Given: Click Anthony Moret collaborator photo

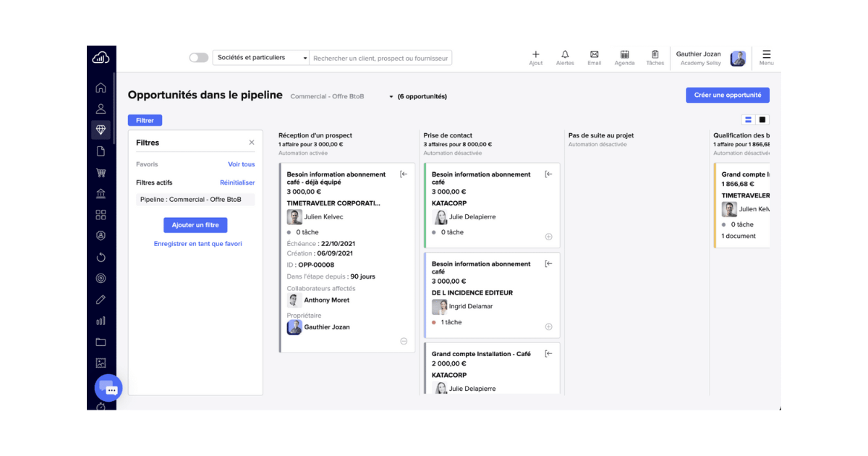Looking at the screenshot, I should [x=294, y=300].
